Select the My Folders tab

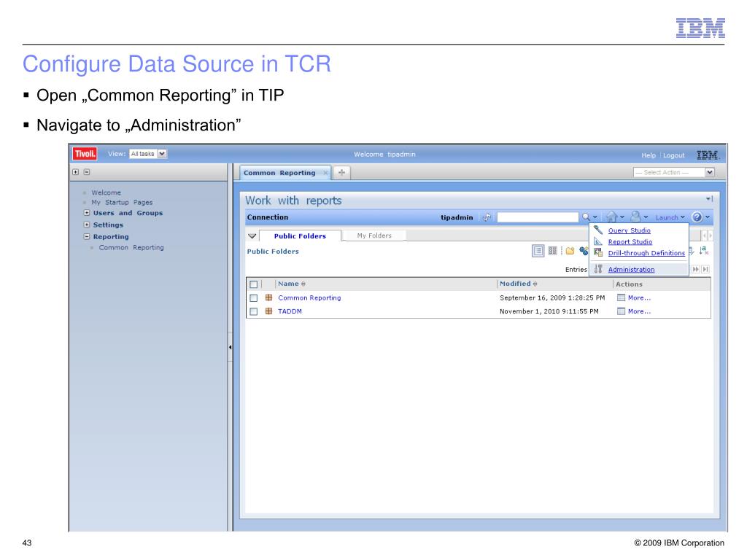(x=374, y=236)
